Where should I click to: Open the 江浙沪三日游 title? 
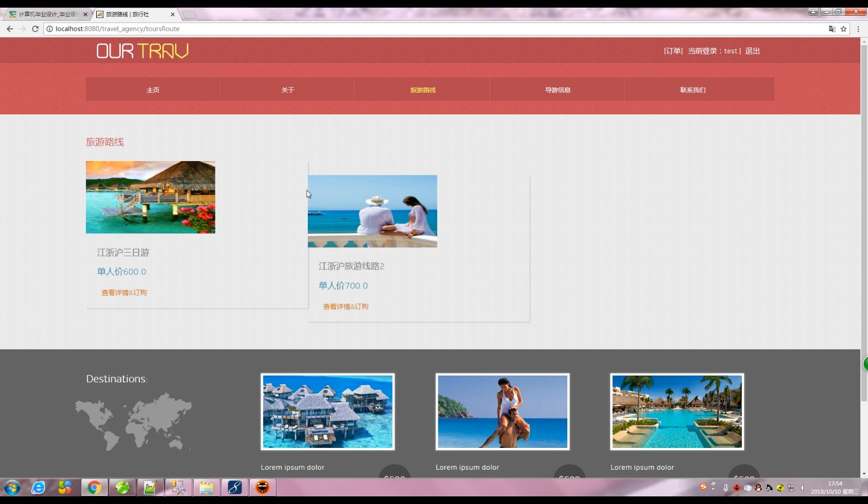[123, 253]
